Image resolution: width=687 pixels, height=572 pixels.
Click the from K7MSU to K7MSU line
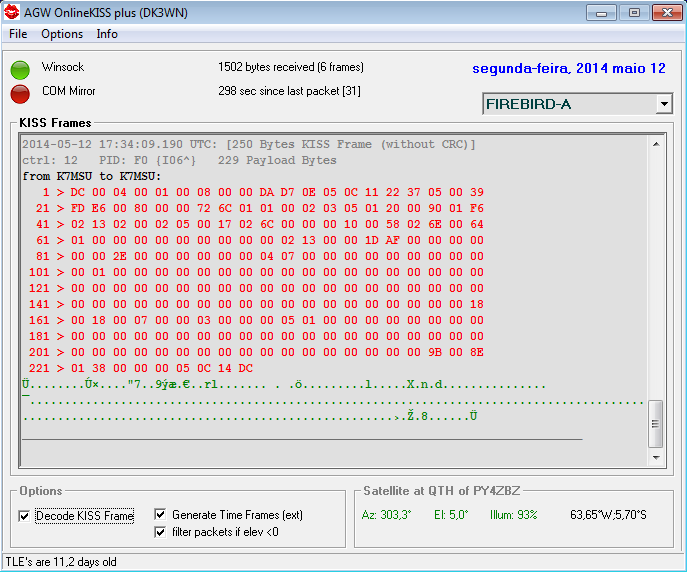pos(92,176)
